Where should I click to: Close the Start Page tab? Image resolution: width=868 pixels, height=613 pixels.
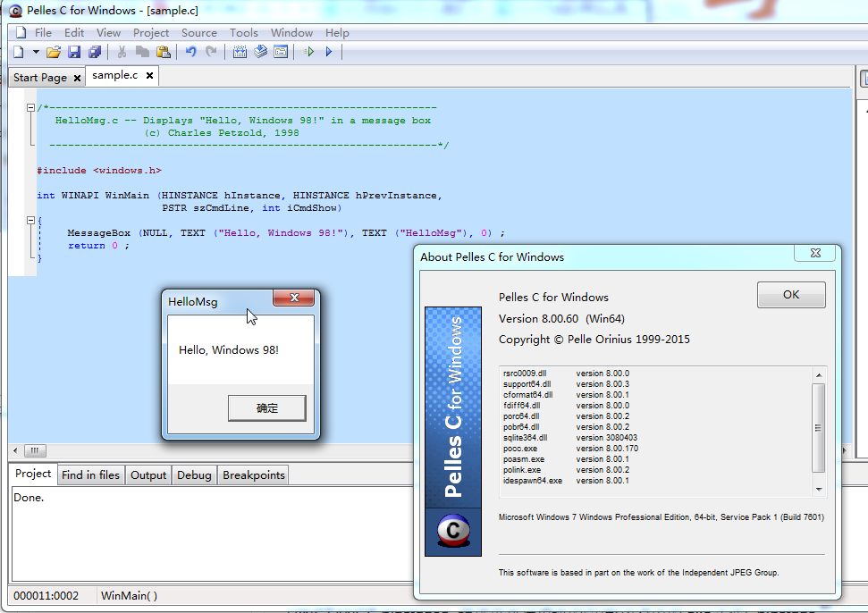tap(78, 78)
